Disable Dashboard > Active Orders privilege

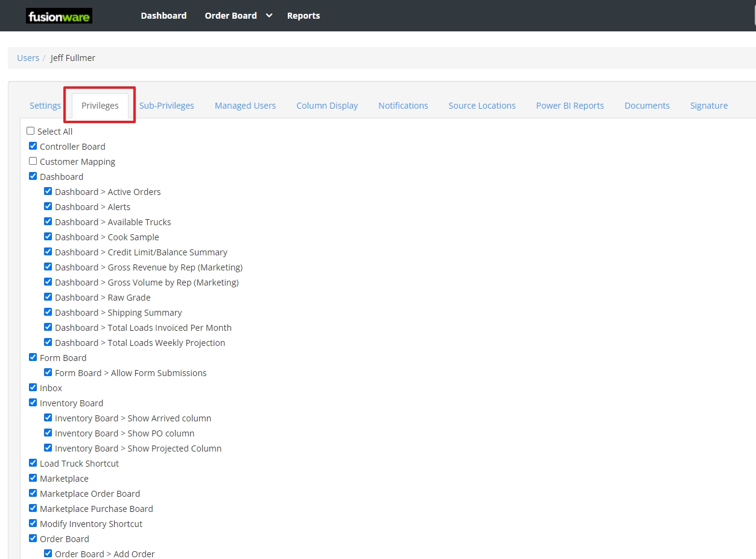(x=48, y=191)
